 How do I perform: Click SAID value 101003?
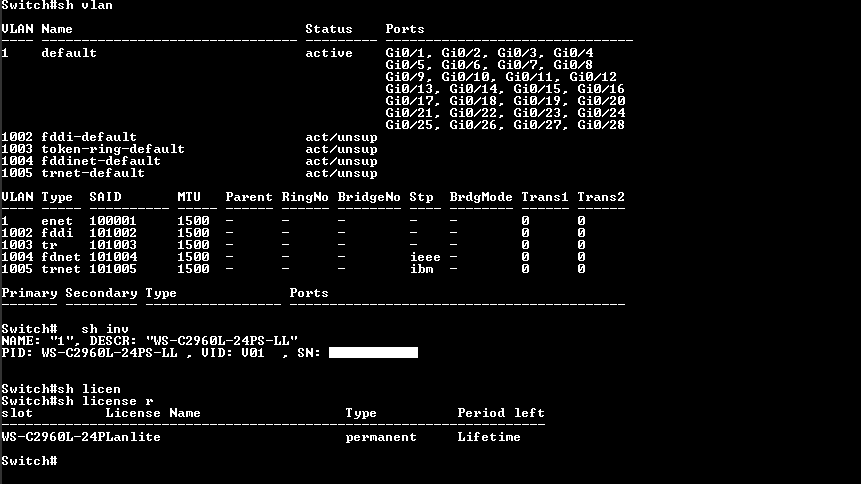point(113,245)
